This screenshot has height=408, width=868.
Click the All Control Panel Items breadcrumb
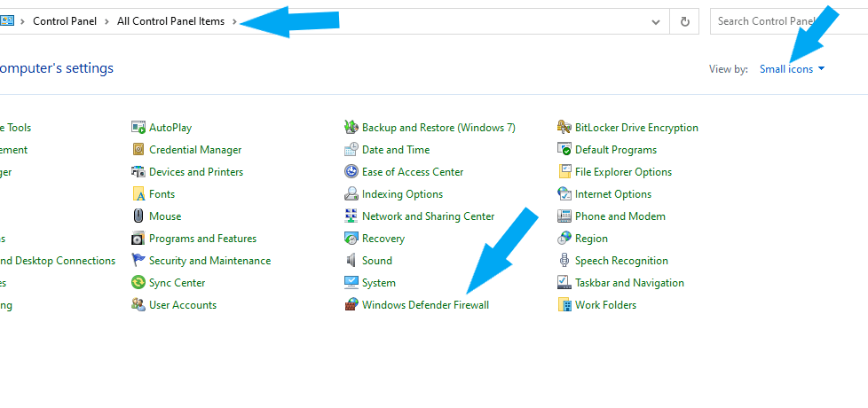(170, 21)
